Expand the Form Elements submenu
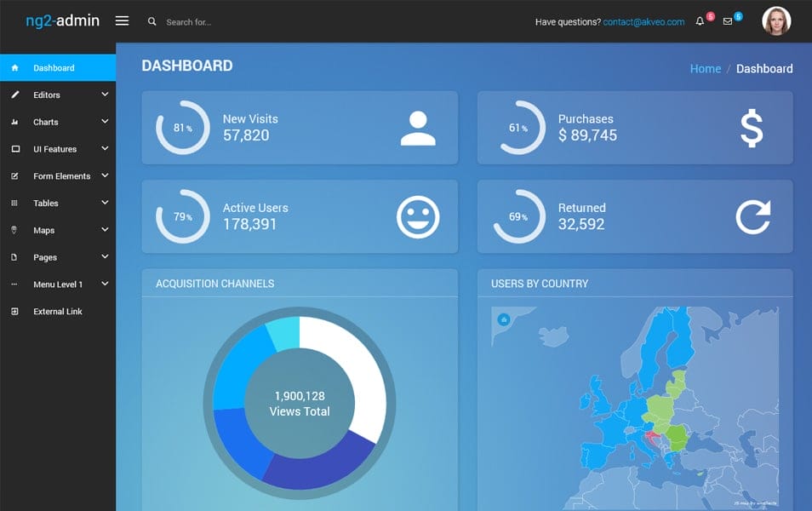Viewport: 812px width, 511px height. click(61, 176)
